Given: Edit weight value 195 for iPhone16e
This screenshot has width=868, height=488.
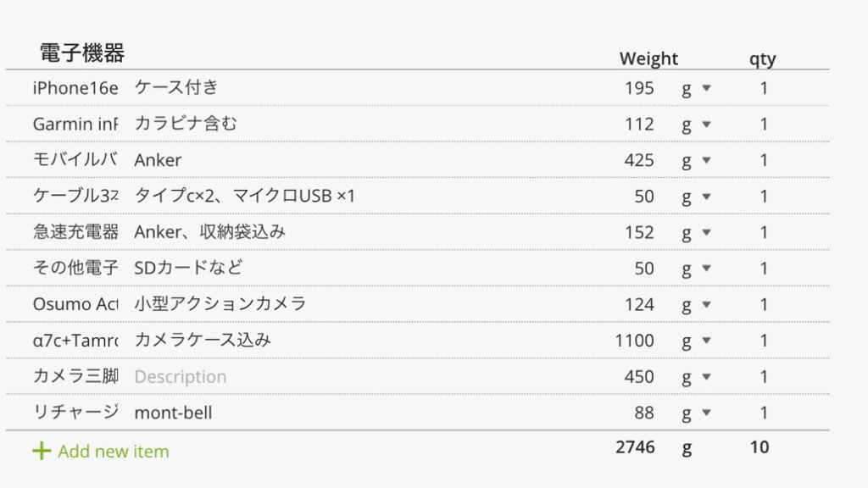Looking at the screenshot, I should pyautogui.click(x=639, y=88).
